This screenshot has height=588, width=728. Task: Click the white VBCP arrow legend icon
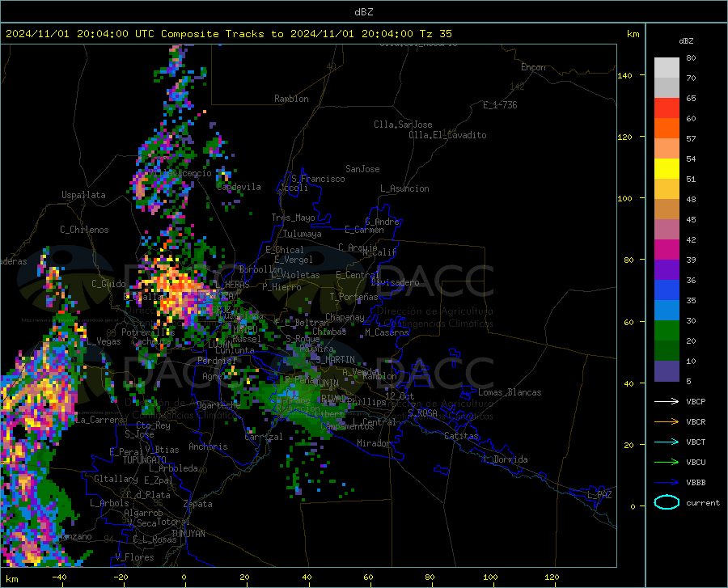point(667,401)
